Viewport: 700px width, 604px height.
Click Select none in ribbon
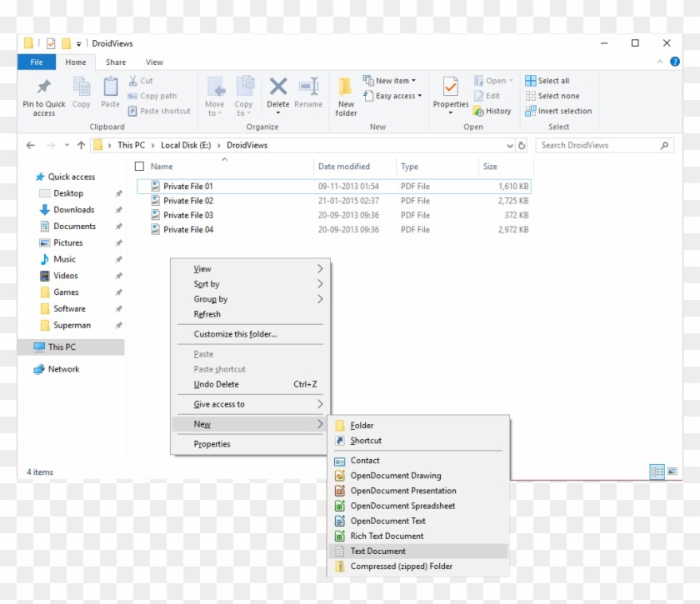click(x=552, y=96)
